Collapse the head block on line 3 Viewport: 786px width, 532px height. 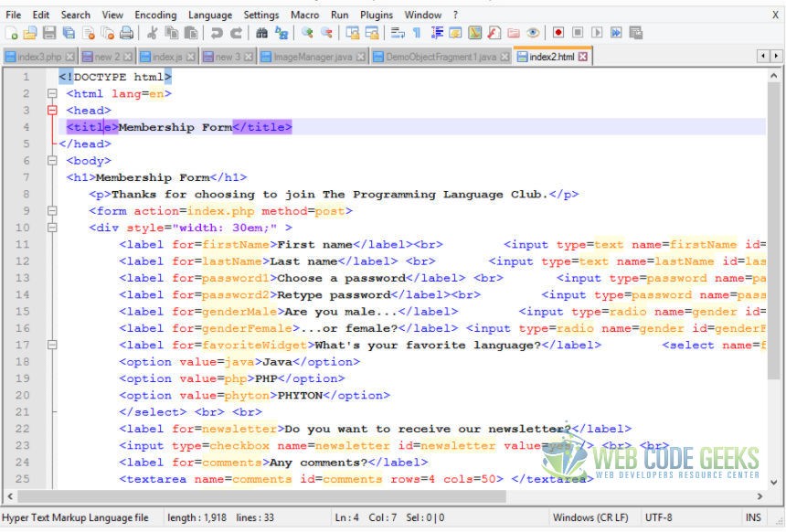[52, 111]
